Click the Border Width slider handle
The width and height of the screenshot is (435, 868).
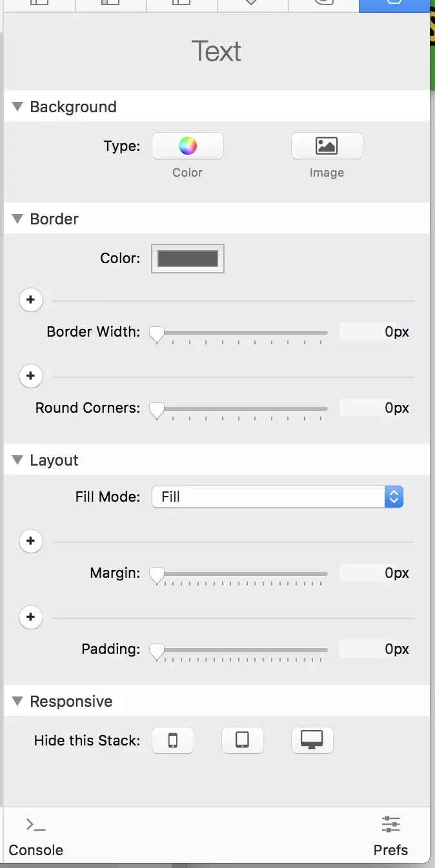coord(157,334)
